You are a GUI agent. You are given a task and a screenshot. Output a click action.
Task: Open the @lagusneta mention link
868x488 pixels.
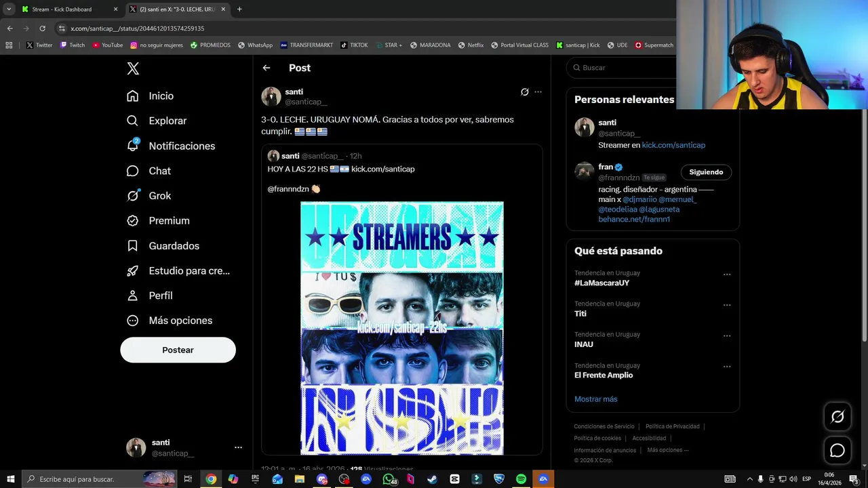pyautogui.click(x=659, y=209)
